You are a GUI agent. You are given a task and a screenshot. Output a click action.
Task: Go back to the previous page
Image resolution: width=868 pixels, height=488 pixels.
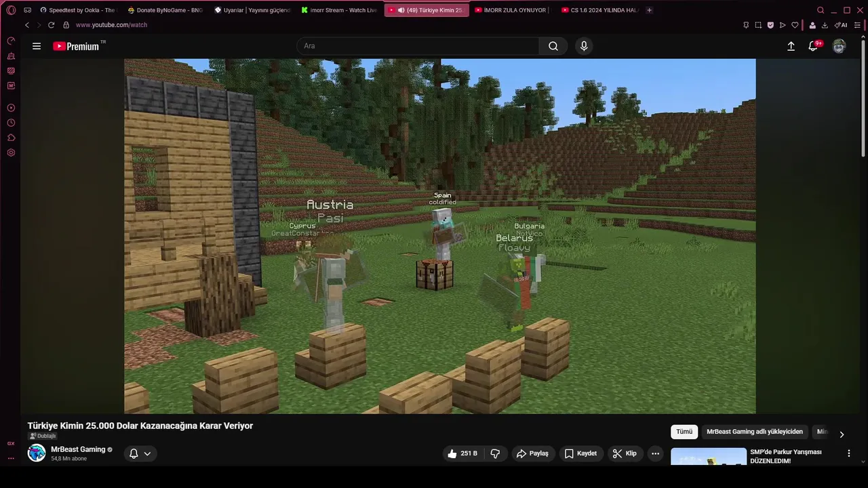point(27,25)
